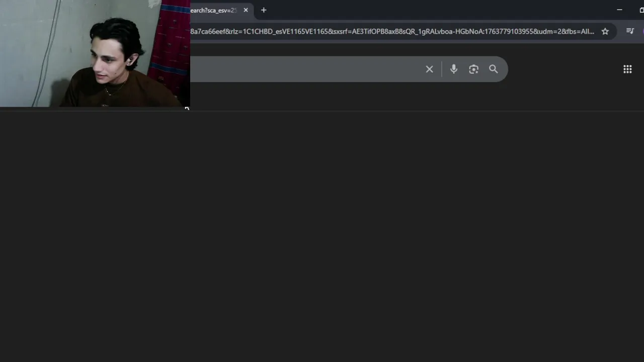Image resolution: width=644 pixels, height=362 pixels.
Task: Open the media control icon in toolbar
Action: [630, 31]
